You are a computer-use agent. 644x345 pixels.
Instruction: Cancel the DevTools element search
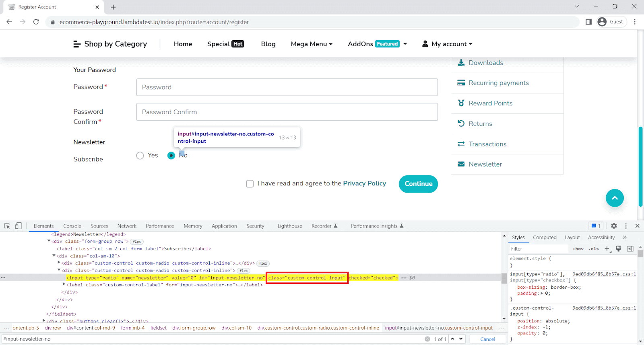tap(488, 339)
